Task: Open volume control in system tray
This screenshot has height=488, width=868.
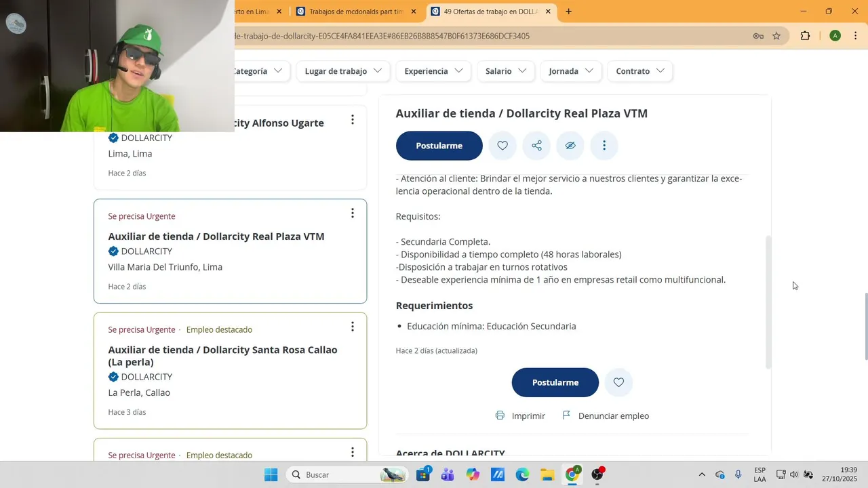Action: pos(794,474)
